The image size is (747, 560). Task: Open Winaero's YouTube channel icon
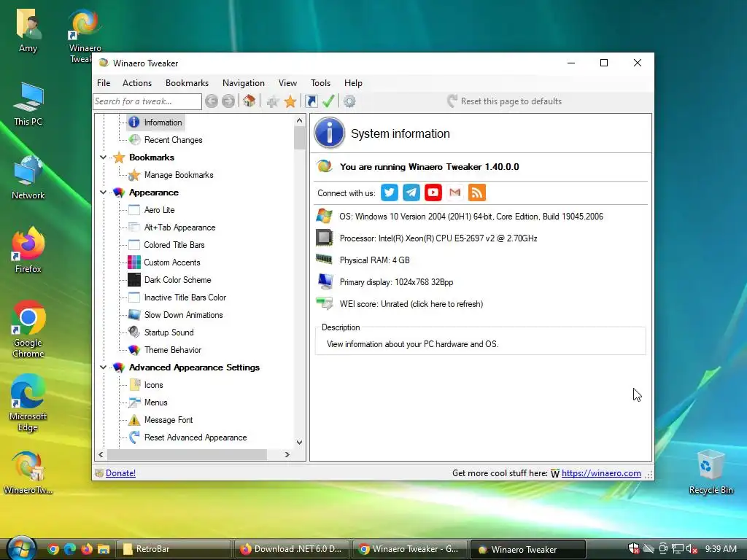click(x=433, y=192)
